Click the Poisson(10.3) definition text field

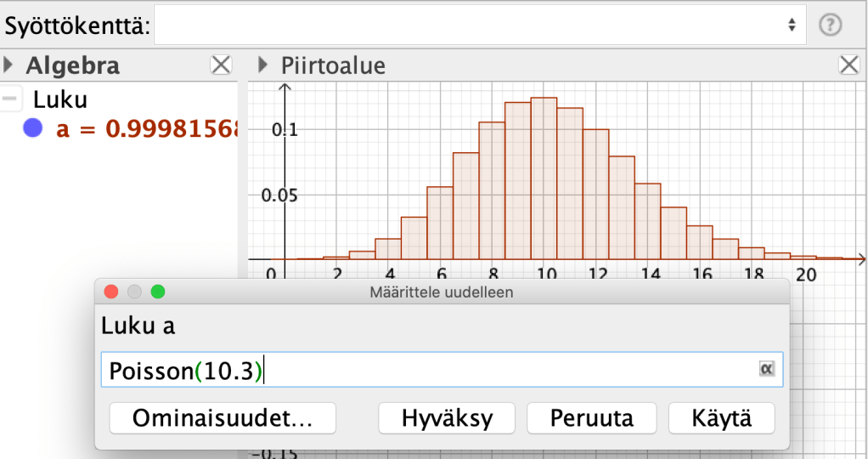[425, 371]
